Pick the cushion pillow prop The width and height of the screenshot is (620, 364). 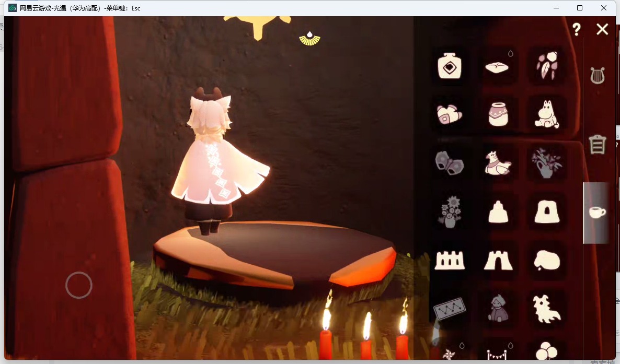(x=497, y=67)
